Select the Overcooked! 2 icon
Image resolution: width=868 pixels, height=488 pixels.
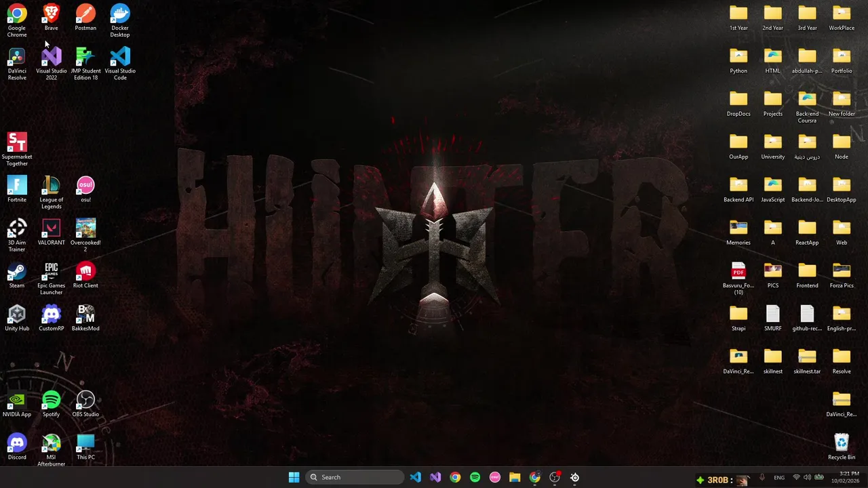click(85, 235)
